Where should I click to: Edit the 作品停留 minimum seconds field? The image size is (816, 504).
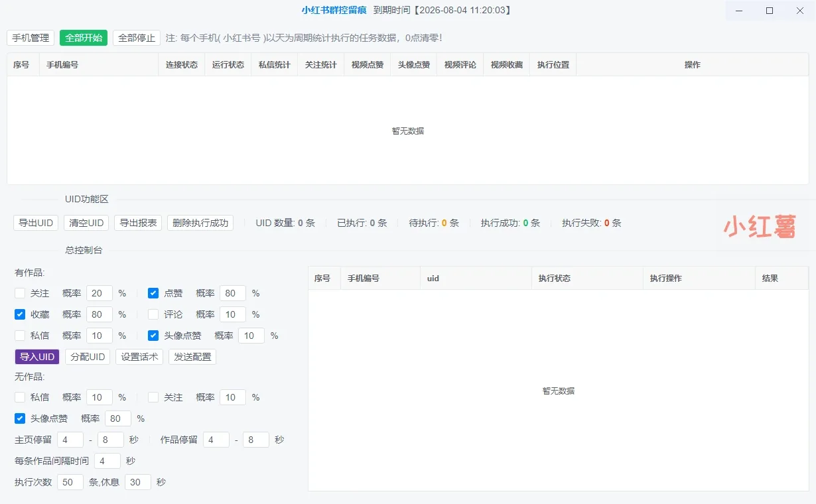pos(216,440)
